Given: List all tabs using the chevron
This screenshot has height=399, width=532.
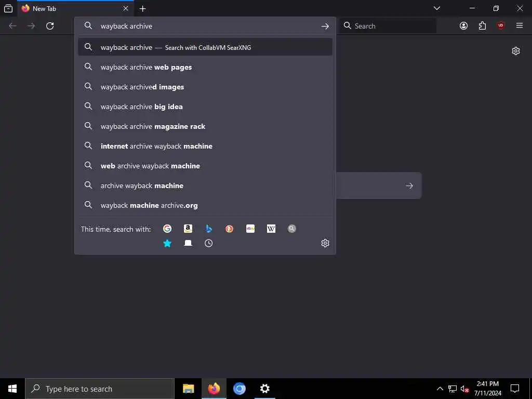Looking at the screenshot, I should pos(437,8).
